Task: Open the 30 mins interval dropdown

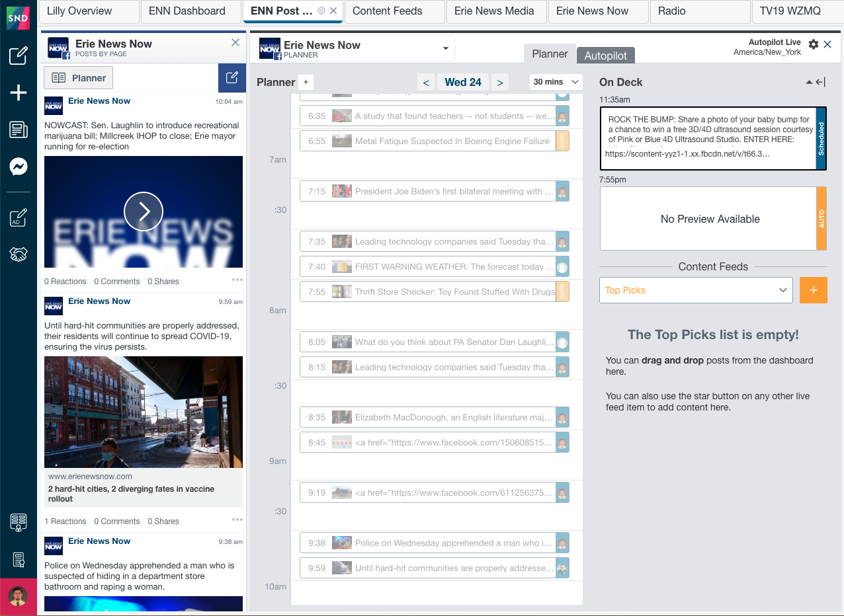Action: (556, 82)
